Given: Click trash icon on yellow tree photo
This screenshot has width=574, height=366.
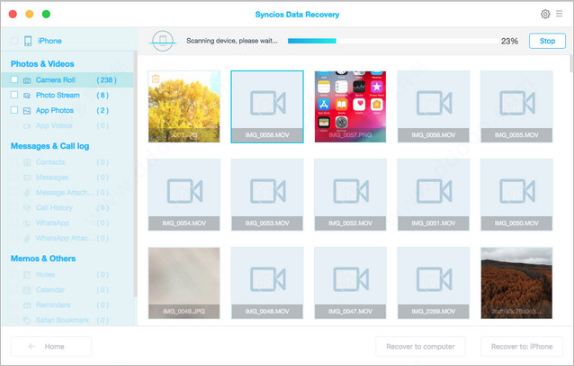Looking at the screenshot, I should click(x=155, y=78).
